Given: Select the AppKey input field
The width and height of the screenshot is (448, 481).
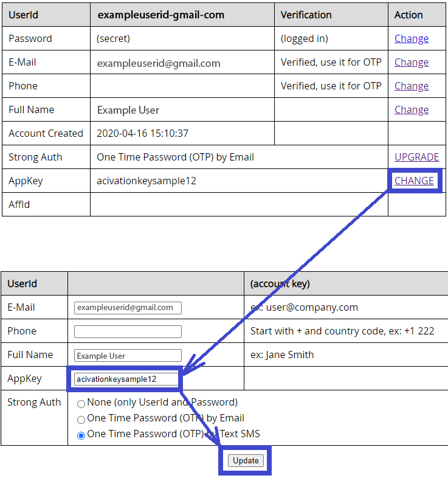Looking at the screenshot, I should click(x=126, y=379).
